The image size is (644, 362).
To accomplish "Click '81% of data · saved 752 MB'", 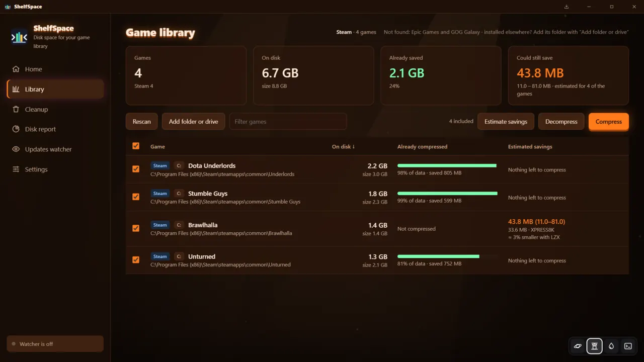I will (x=429, y=263).
